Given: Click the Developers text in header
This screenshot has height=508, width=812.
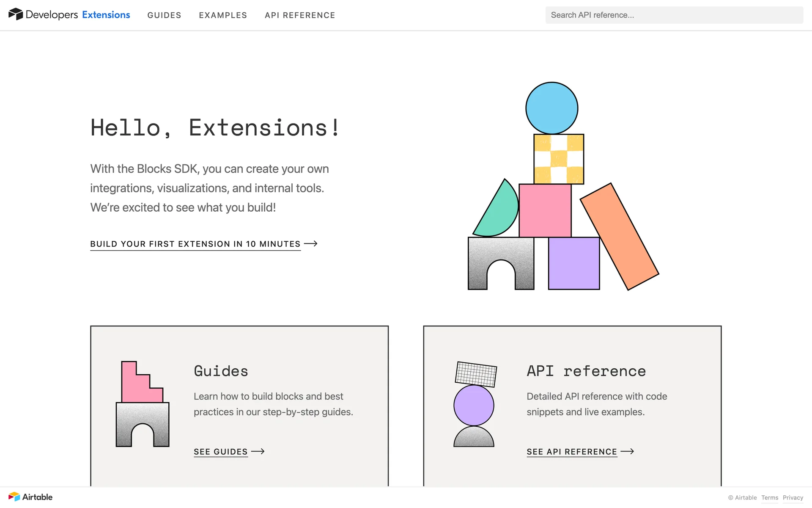Looking at the screenshot, I should click(52, 15).
